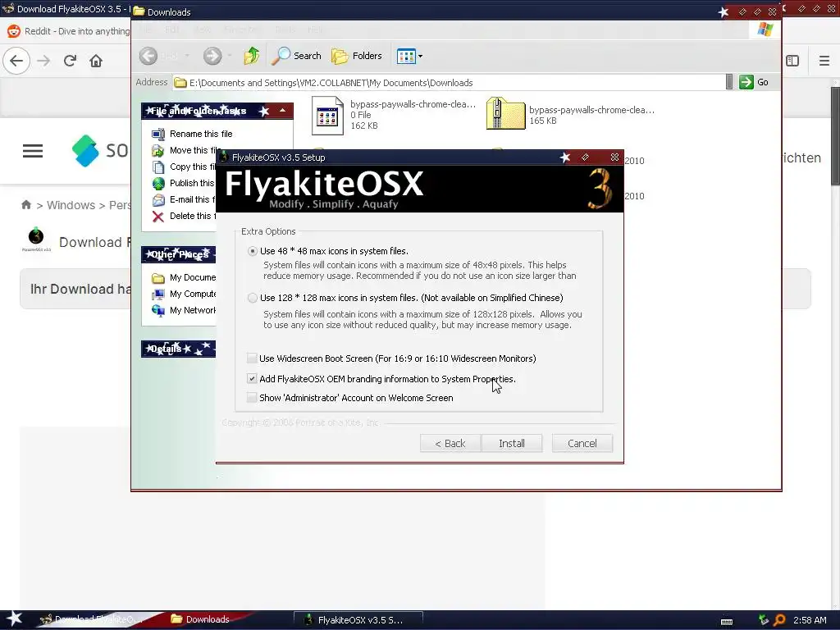Open the Views dropdown arrow
Image resolution: width=840 pixels, height=630 pixels.
pyautogui.click(x=420, y=56)
